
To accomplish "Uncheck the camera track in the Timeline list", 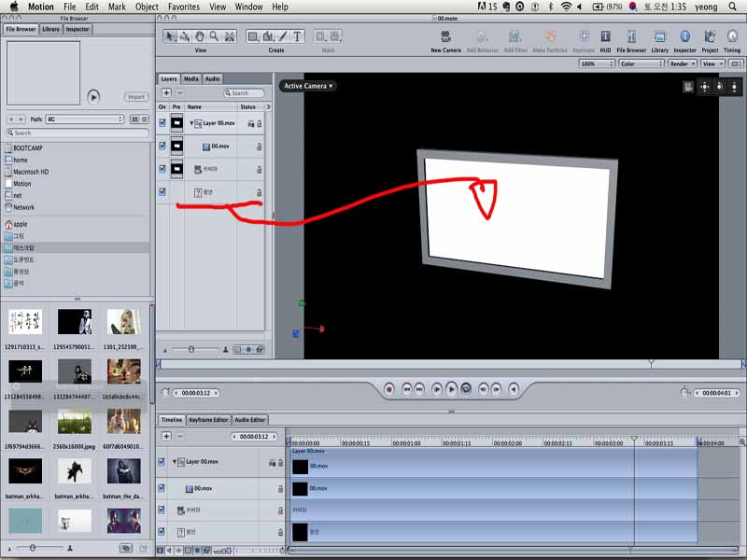I will (162, 510).
